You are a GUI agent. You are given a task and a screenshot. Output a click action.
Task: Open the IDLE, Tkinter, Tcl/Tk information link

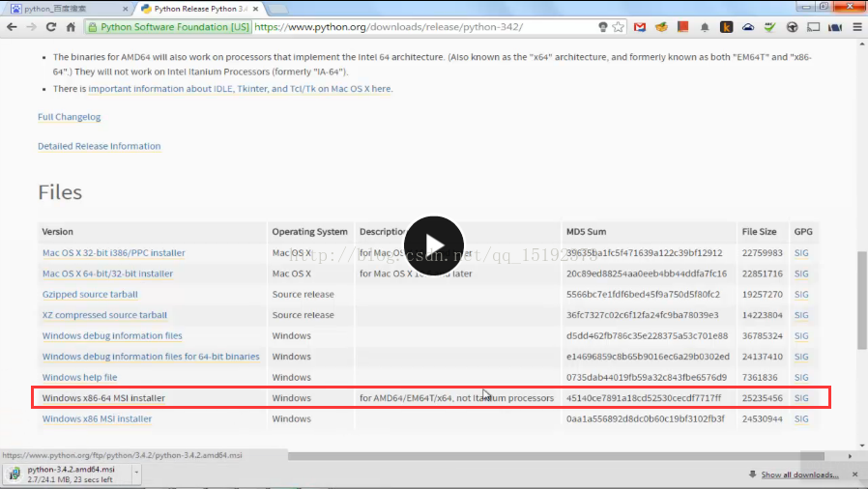coord(240,89)
